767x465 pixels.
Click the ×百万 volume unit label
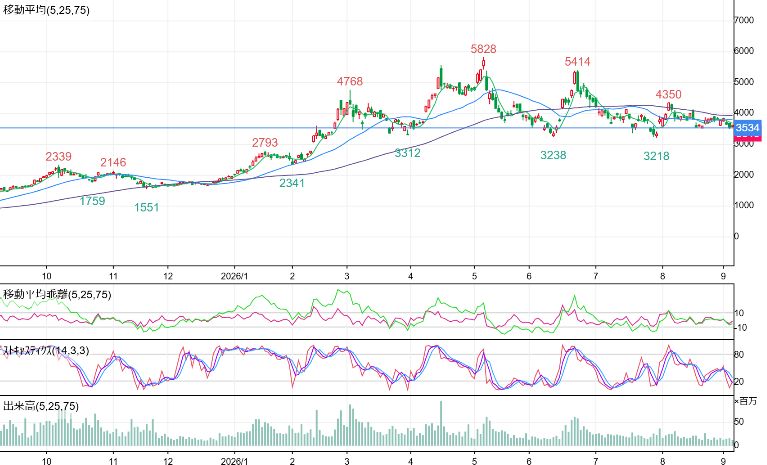click(x=745, y=401)
